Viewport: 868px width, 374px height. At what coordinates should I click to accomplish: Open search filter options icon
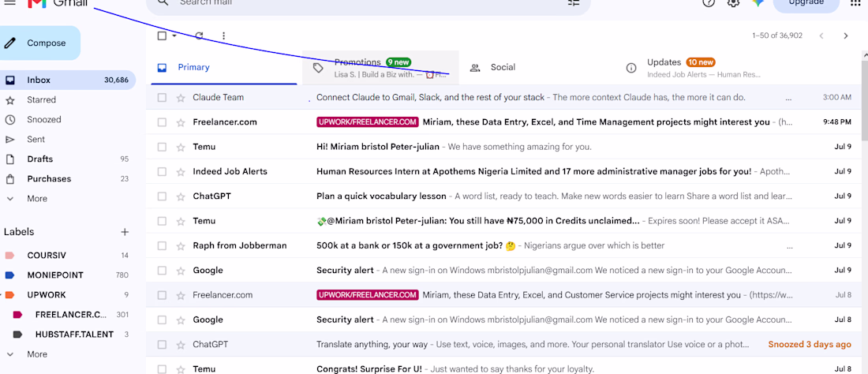574,2
